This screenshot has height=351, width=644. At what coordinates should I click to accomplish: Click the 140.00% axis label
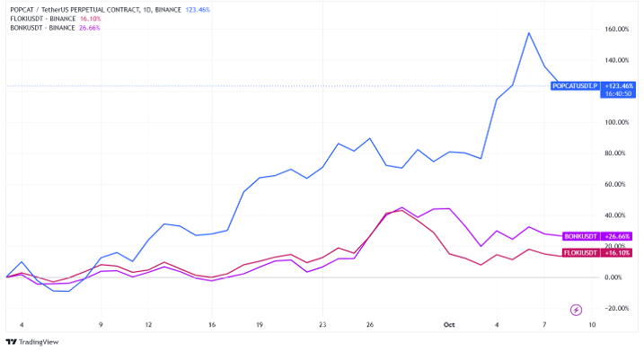point(616,60)
